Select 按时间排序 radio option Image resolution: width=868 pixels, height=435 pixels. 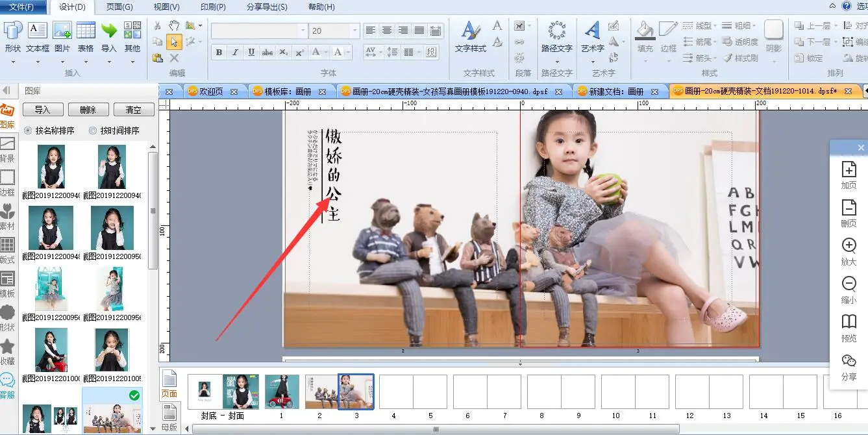click(93, 130)
